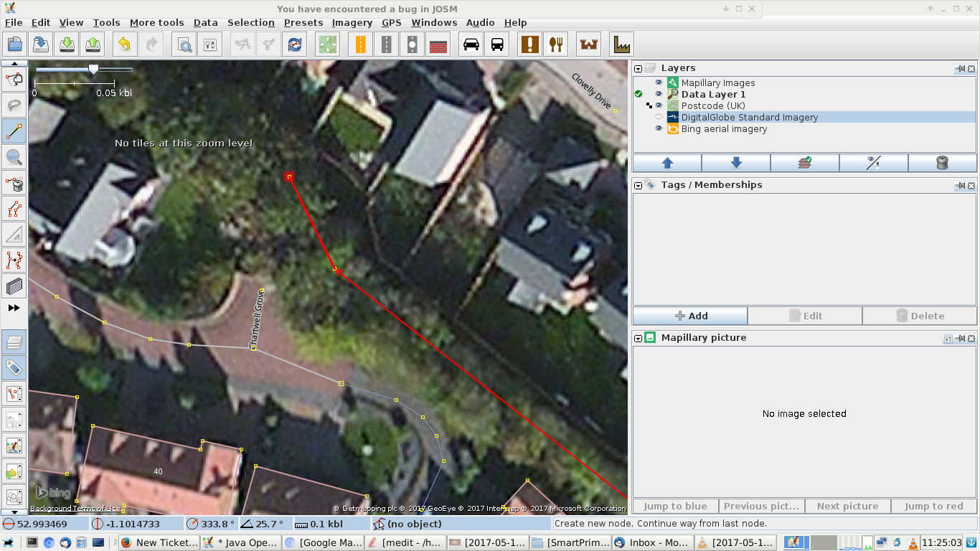
Task: Click the restaurant fork-knife preset icon
Action: 556,44
